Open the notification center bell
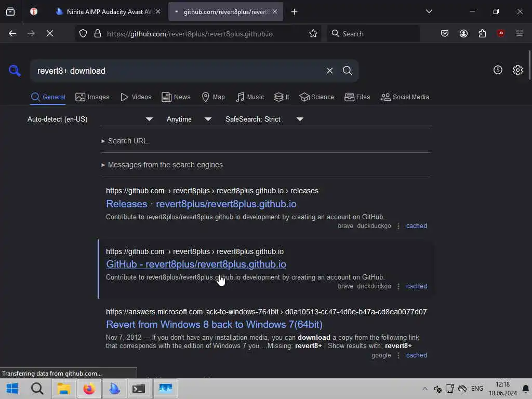Image resolution: width=532 pixels, height=399 pixels. [526, 389]
